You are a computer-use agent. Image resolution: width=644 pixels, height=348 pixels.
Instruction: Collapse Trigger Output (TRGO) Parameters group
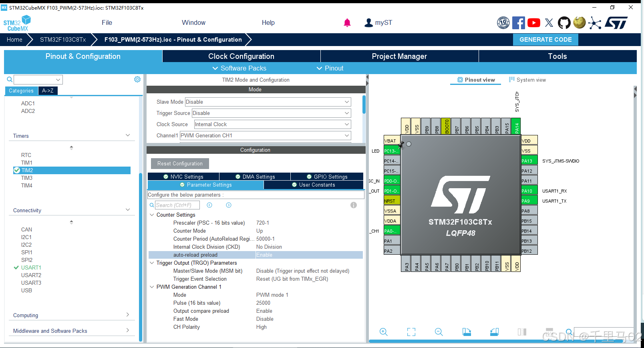point(152,263)
